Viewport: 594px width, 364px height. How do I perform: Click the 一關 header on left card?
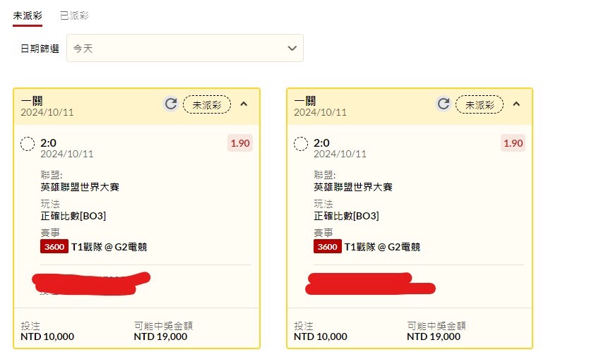[31, 101]
